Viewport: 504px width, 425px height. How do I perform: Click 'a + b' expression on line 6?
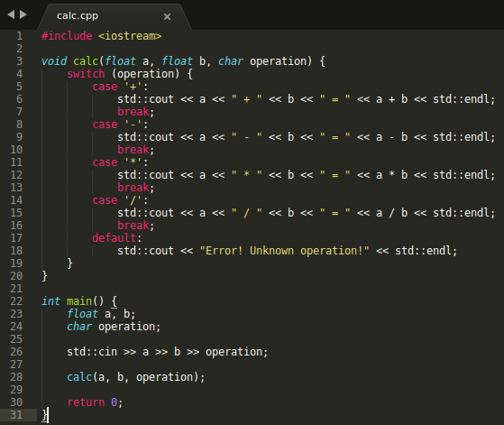pos(391,99)
